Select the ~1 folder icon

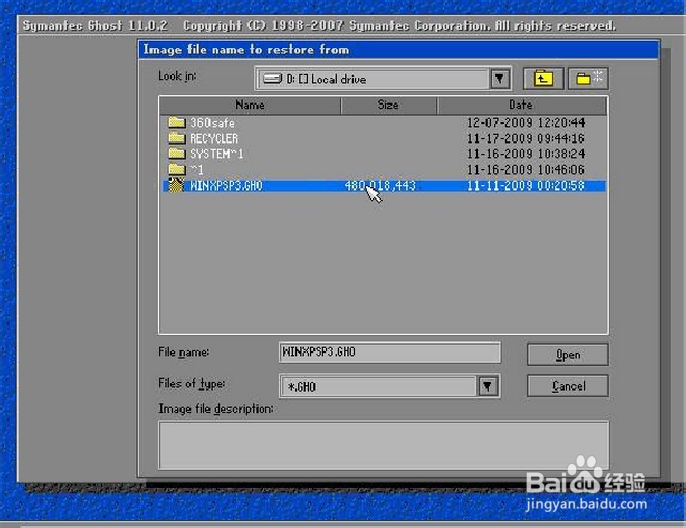click(177, 169)
